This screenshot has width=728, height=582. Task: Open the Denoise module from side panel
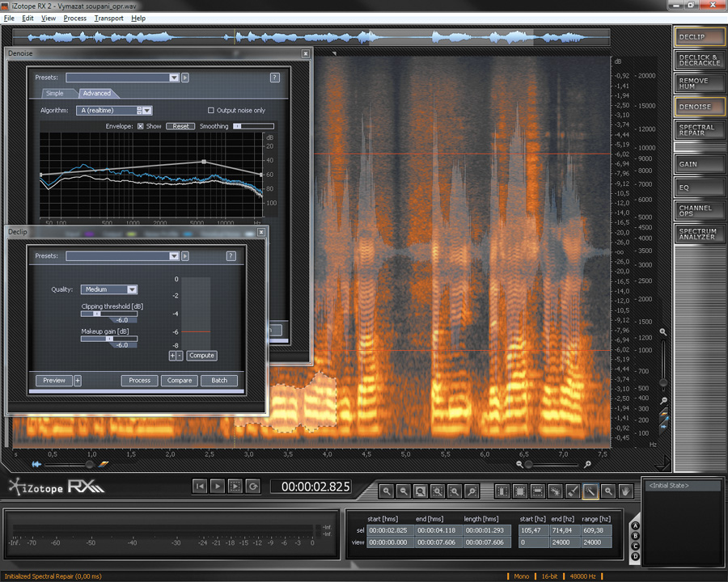(x=699, y=107)
